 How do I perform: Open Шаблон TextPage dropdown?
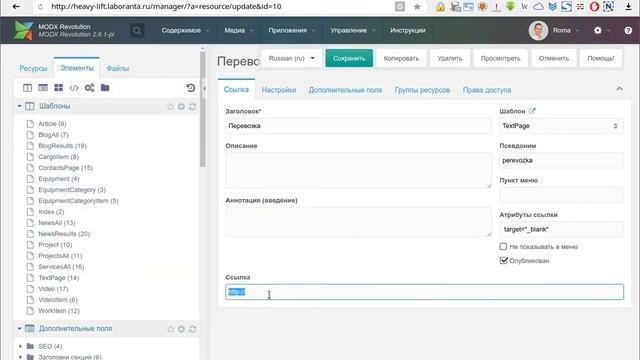point(561,126)
